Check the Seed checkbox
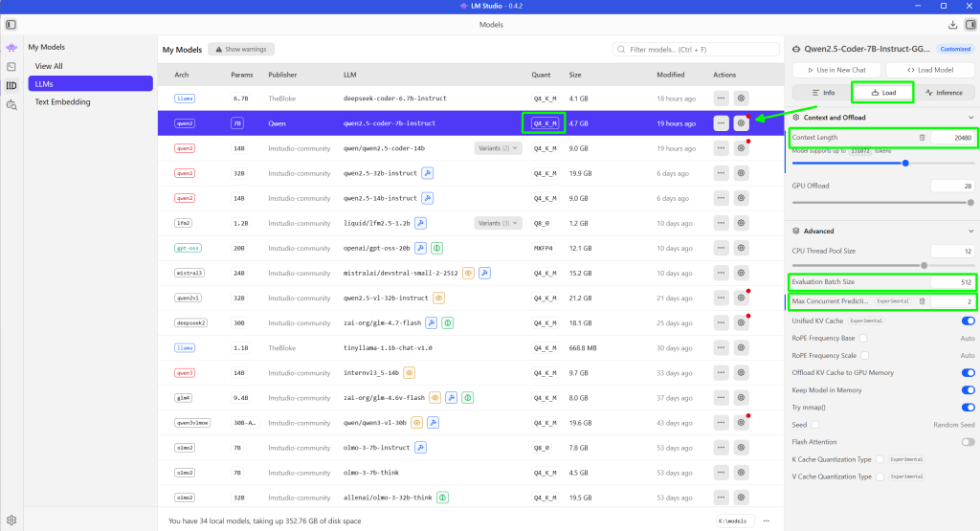This screenshot has height=531, width=980. (815, 424)
